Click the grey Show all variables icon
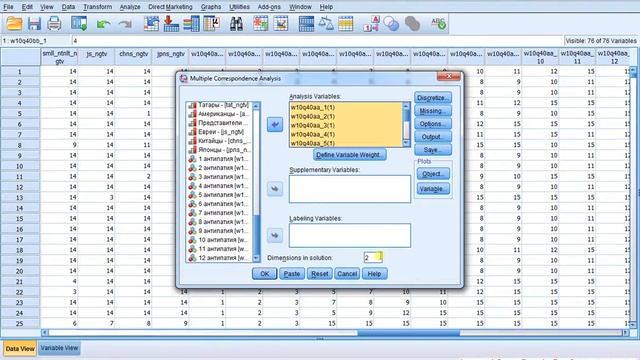640x360 pixels. (412, 24)
